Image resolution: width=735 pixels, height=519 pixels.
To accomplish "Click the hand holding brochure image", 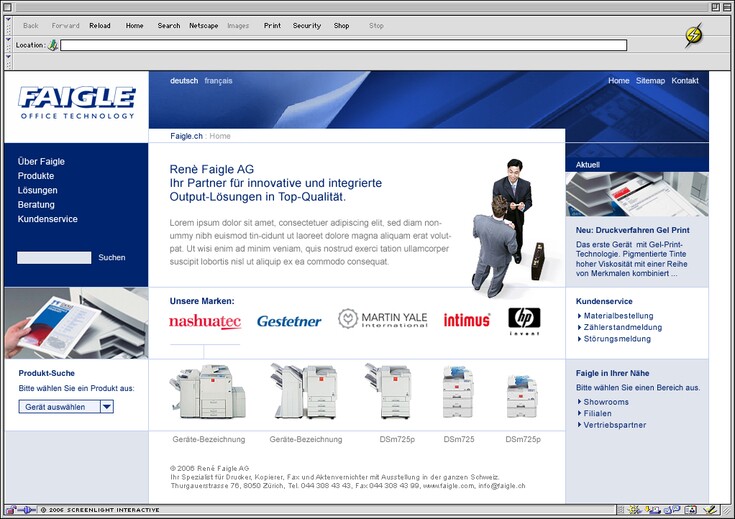I will pos(76,323).
